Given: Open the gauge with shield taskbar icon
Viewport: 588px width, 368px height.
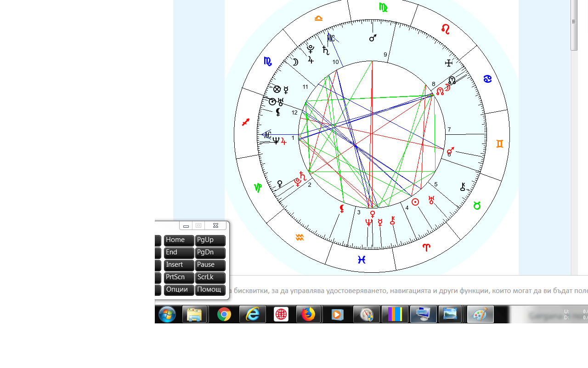Looking at the screenshot, I should 366,315.
